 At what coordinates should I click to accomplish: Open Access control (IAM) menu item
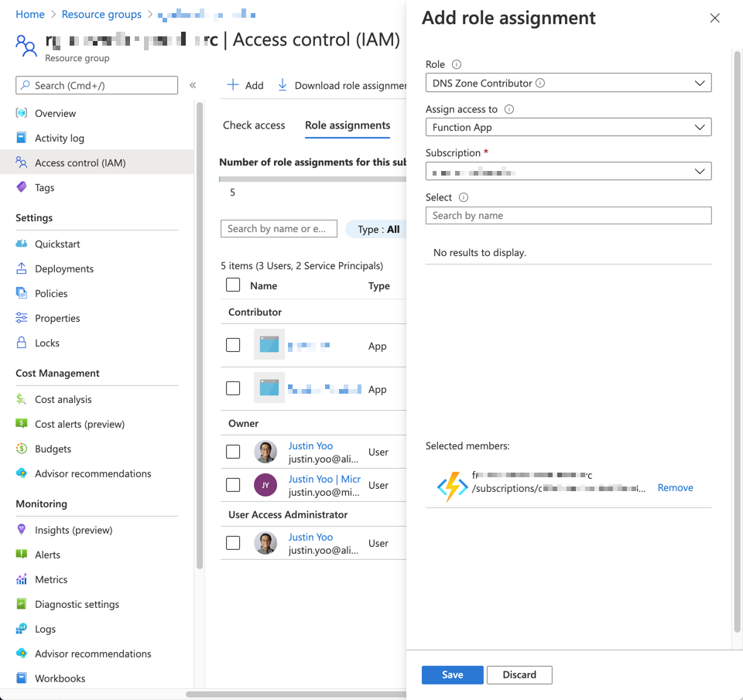click(x=97, y=162)
